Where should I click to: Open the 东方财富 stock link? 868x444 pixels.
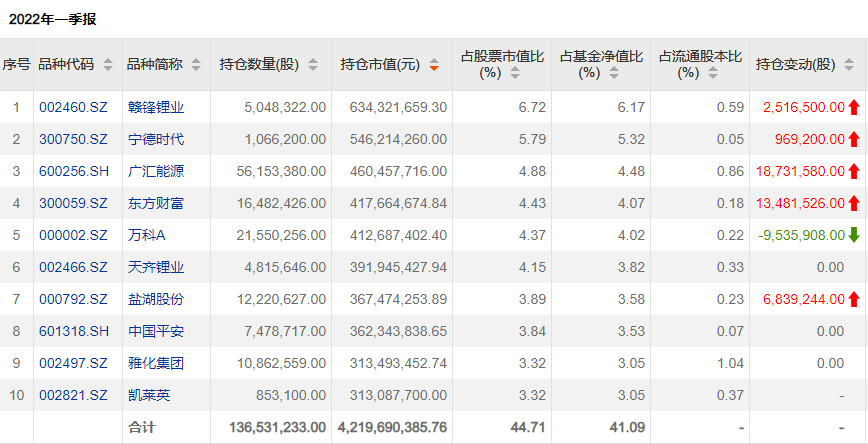point(156,204)
